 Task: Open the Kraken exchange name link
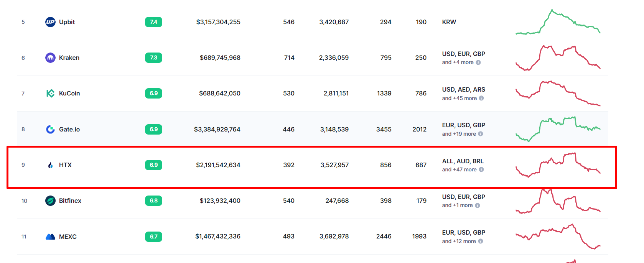tap(69, 58)
